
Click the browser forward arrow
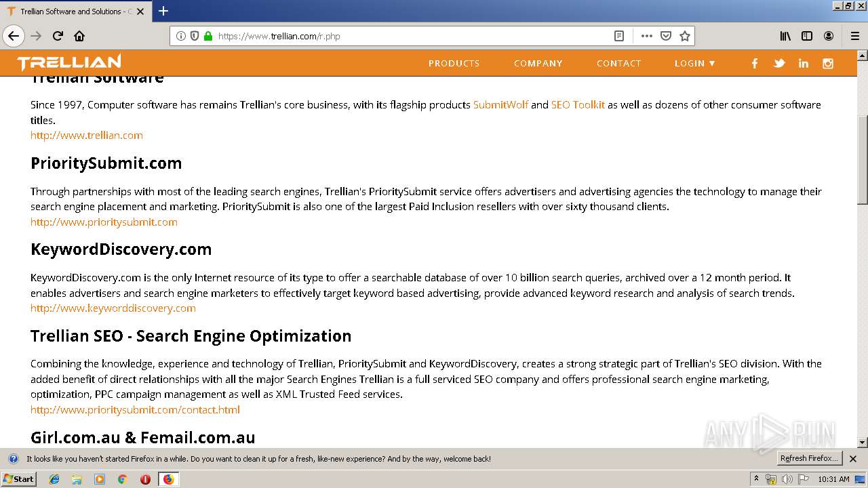coord(36,36)
